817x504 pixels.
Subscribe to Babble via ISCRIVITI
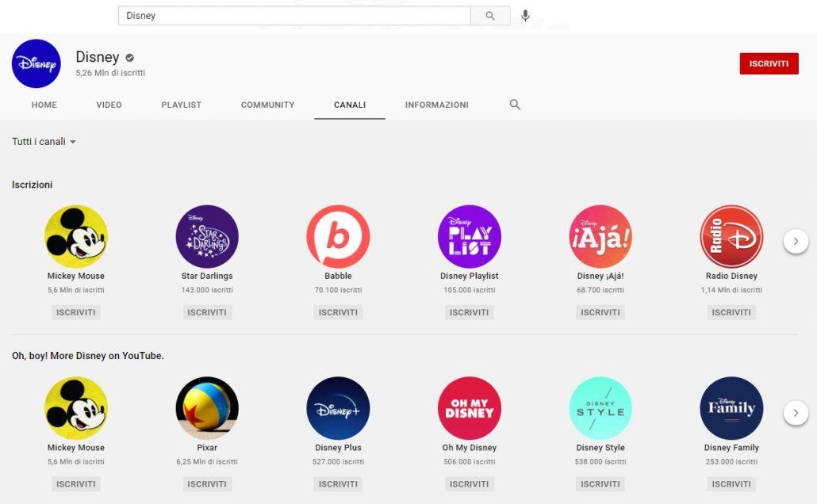(x=338, y=312)
